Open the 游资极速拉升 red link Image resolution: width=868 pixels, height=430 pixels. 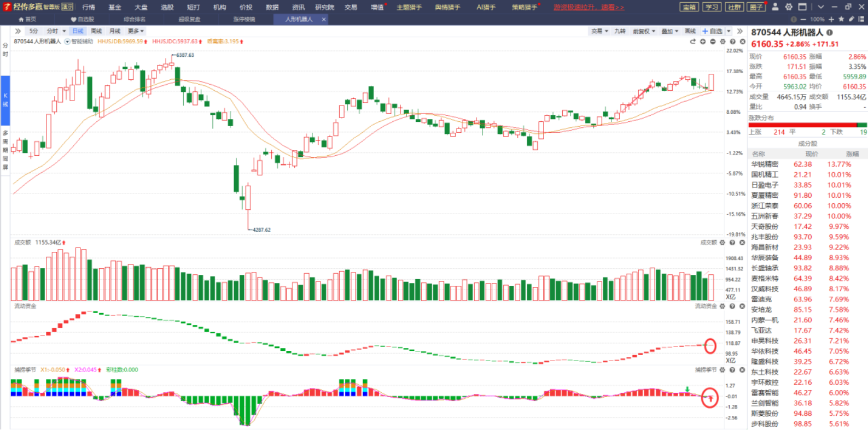point(589,7)
